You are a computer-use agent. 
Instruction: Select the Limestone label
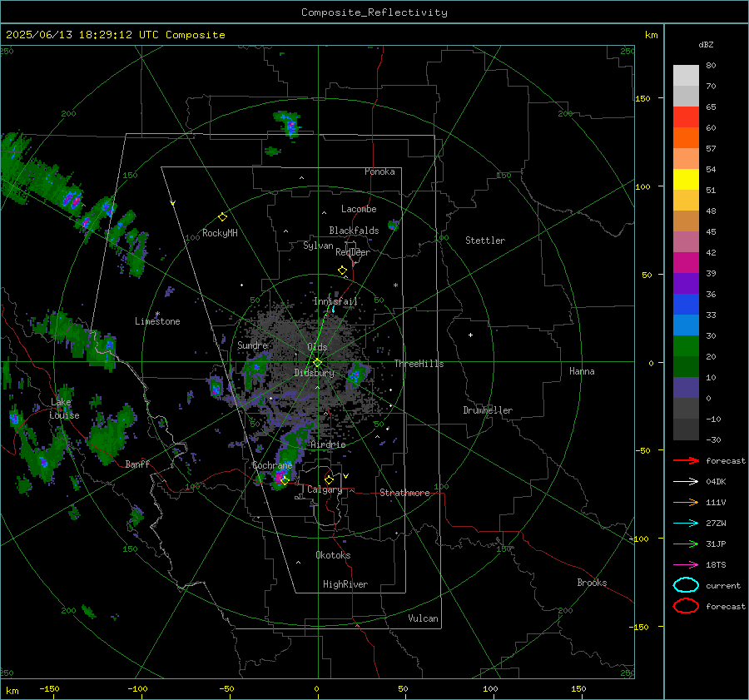[157, 321]
